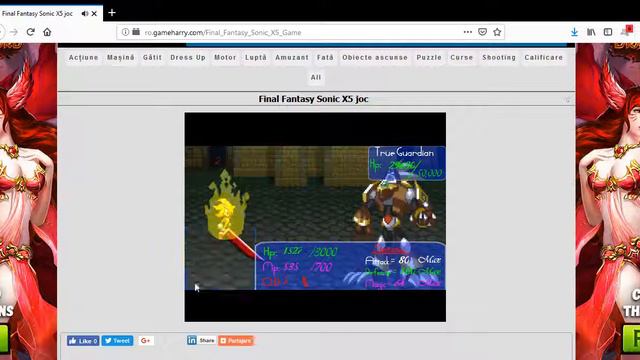Open the Acțiune games category
The height and width of the screenshot is (360, 640).
(x=84, y=58)
